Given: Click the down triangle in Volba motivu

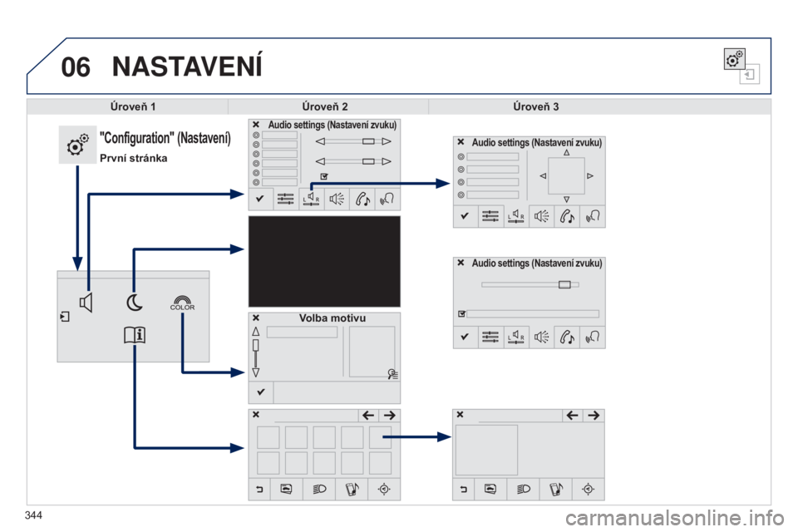Looking at the screenshot, I should point(255,372).
